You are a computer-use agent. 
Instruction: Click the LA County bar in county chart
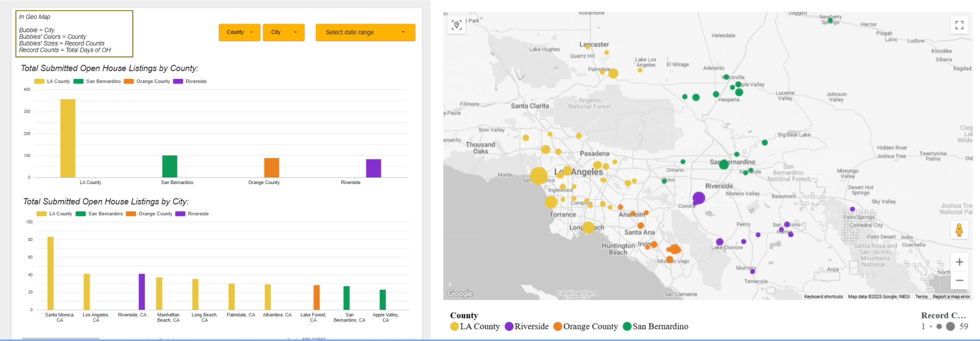(68, 138)
